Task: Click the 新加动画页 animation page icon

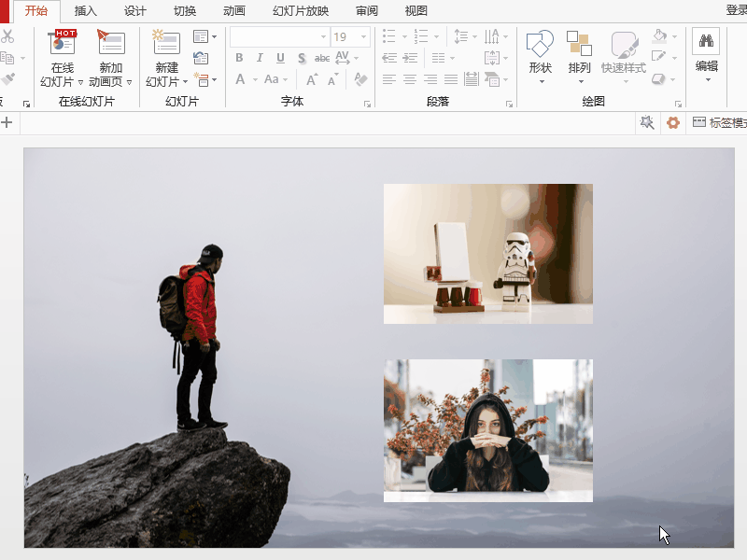Action: pos(110,43)
